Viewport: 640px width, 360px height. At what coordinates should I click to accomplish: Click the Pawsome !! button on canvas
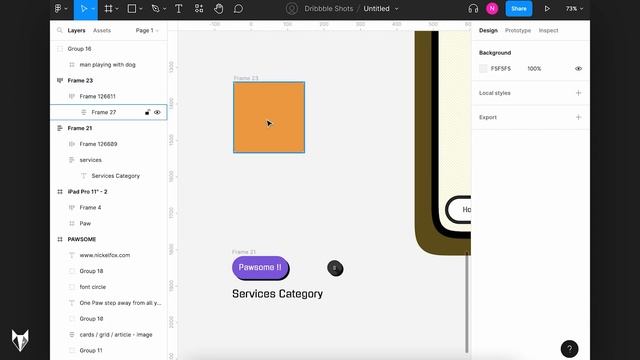pos(260,268)
